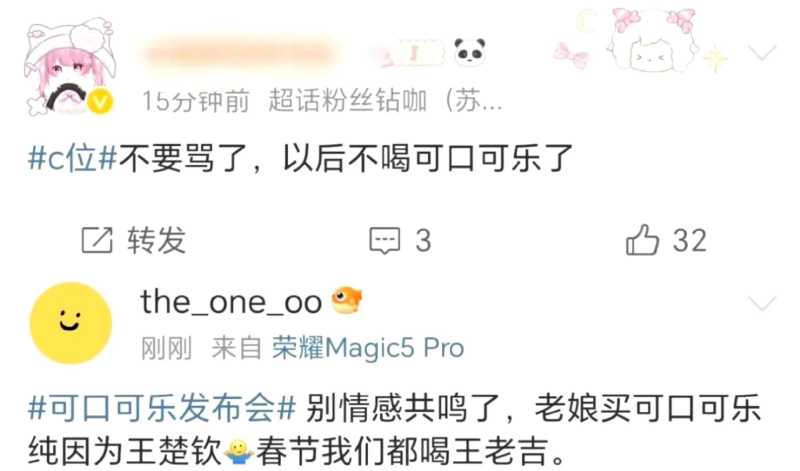Open comments via speech bubble icon
The height and width of the screenshot is (471, 800).
pos(385,241)
